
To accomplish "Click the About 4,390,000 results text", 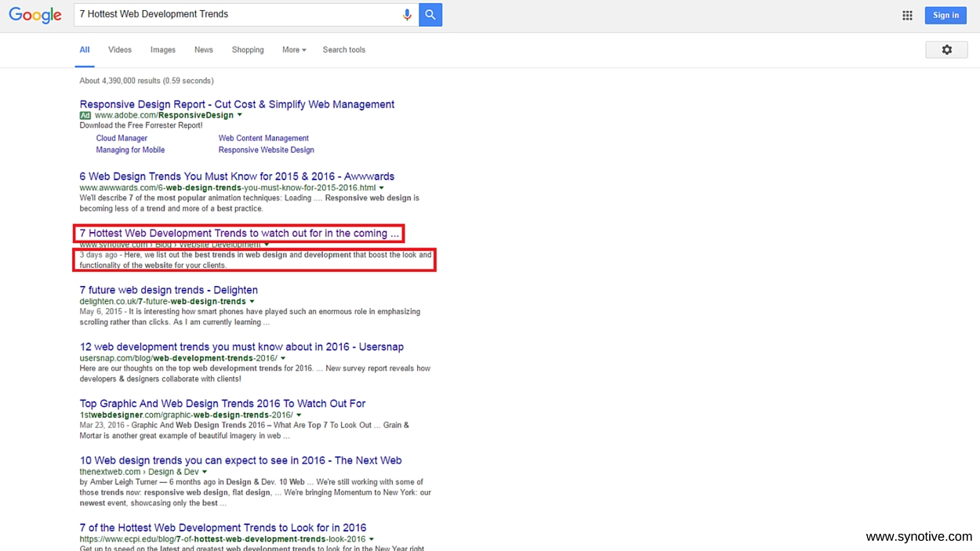I will (147, 81).
